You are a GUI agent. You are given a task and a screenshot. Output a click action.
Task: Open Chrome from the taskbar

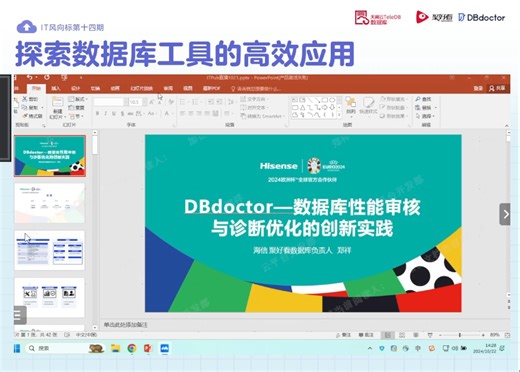[x=132, y=348]
